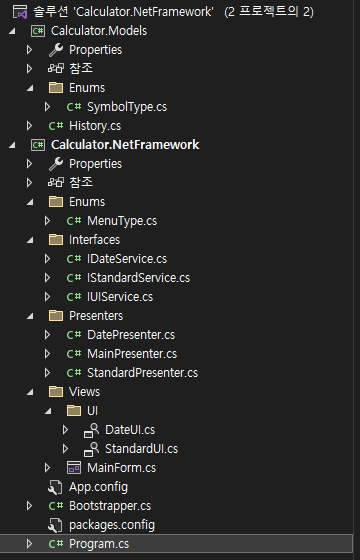Select 'Program.cs' file name
The width and height of the screenshot is (360, 560).
click(99, 544)
